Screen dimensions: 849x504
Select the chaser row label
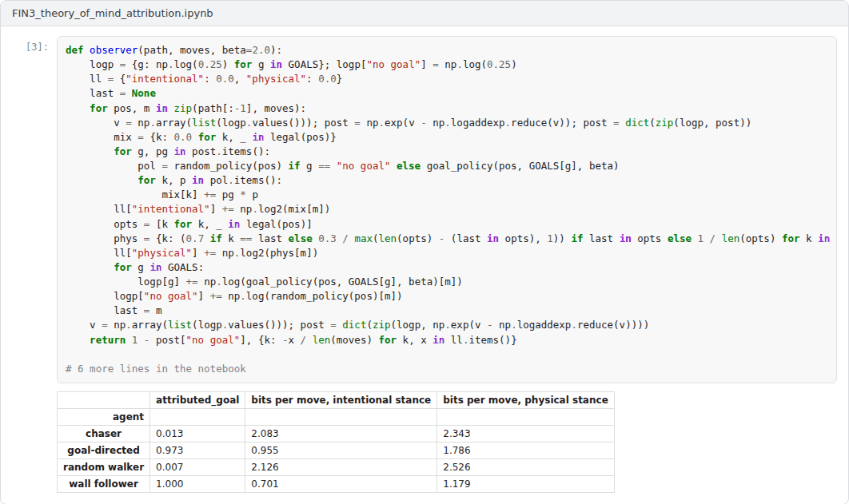103,433
